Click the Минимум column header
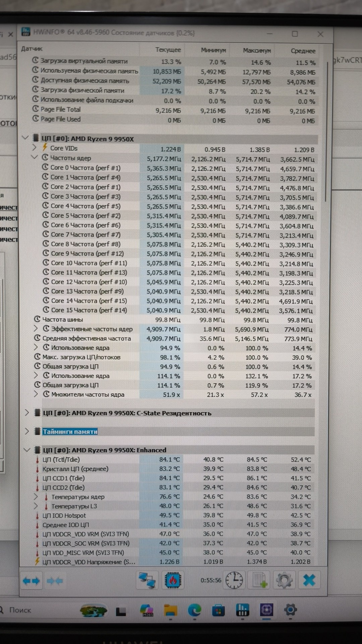362x644 pixels. [x=213, y=50]
